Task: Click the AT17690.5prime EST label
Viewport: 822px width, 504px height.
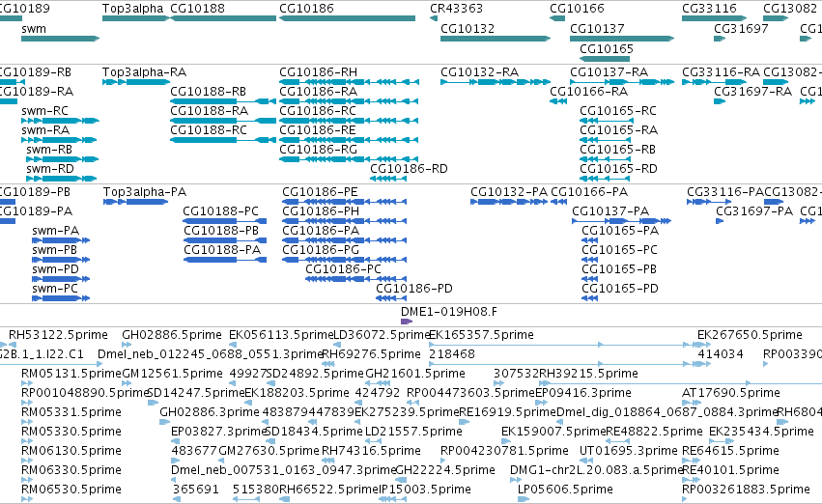Action: [731, 393]
